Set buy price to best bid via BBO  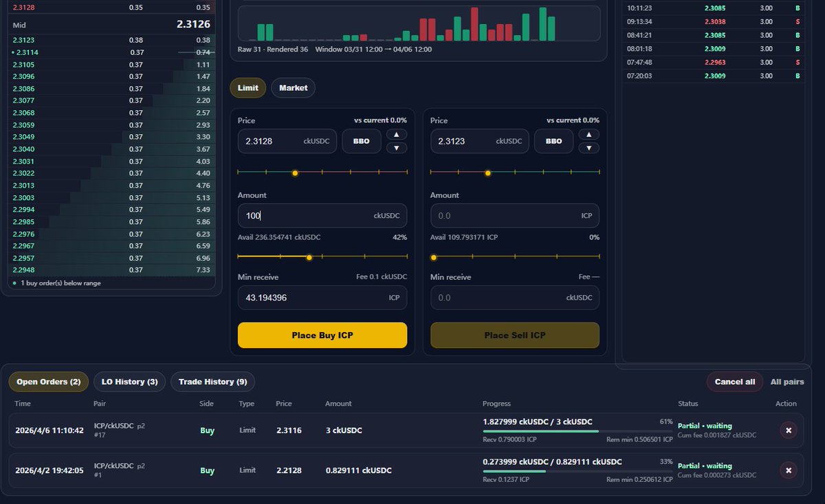[362, 140]
